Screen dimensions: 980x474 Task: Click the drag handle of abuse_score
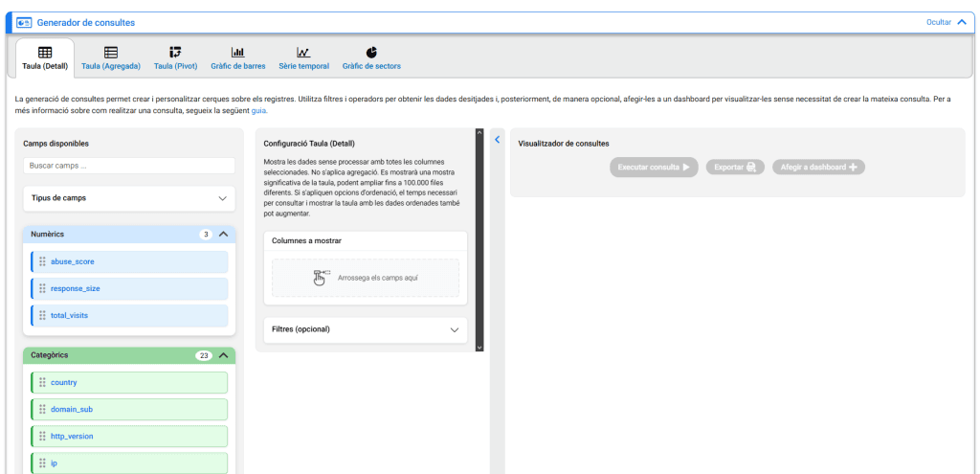[x=42, y=261]
